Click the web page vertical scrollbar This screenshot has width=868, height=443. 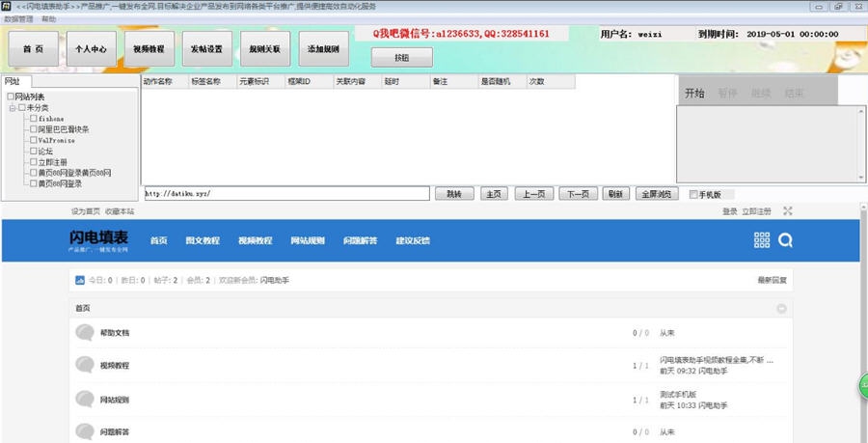point(864,322)
